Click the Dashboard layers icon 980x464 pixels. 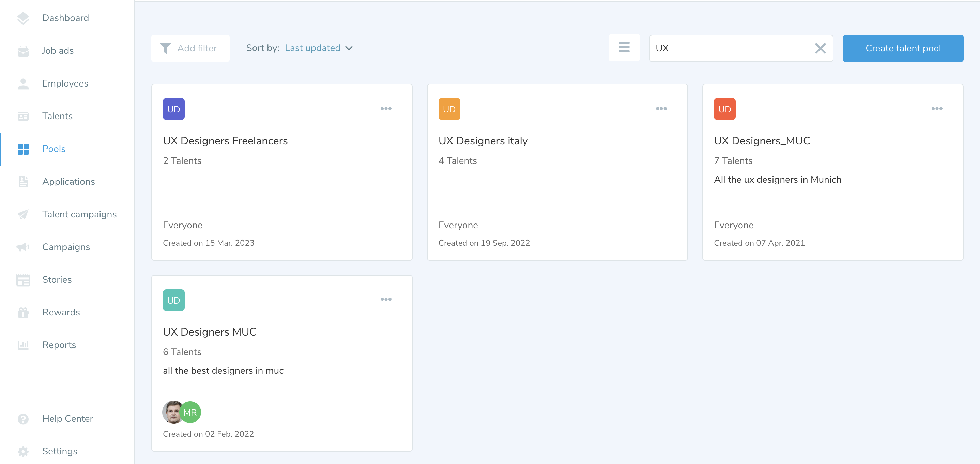click(23, 18)
